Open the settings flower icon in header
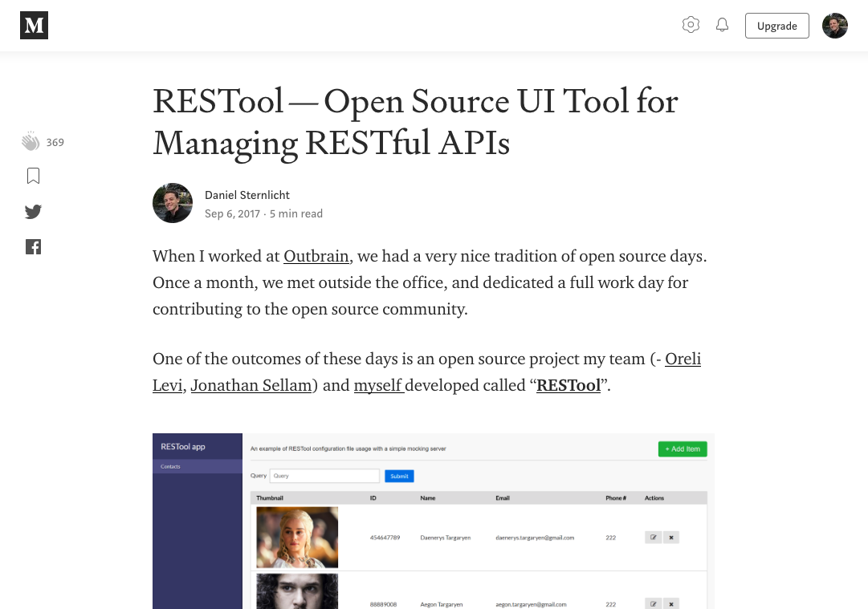 (691, 25)
